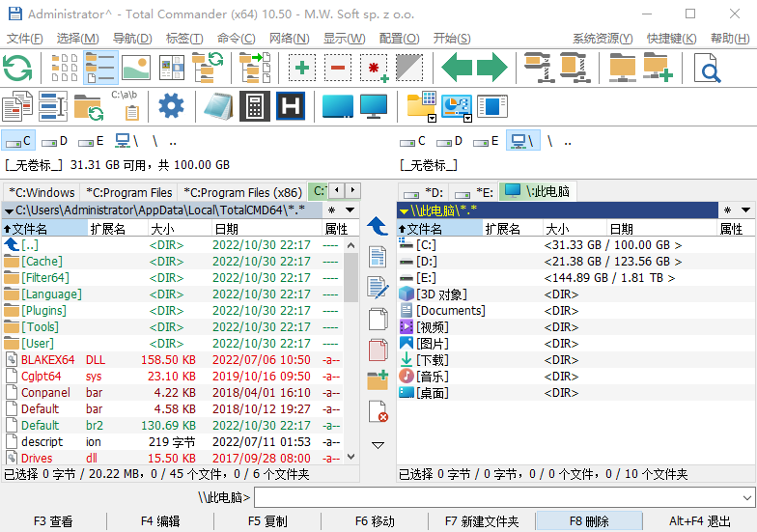Click F7 新建文件夹 button
This screenshot has height=532, width=757.
click(x=482, y=521)
